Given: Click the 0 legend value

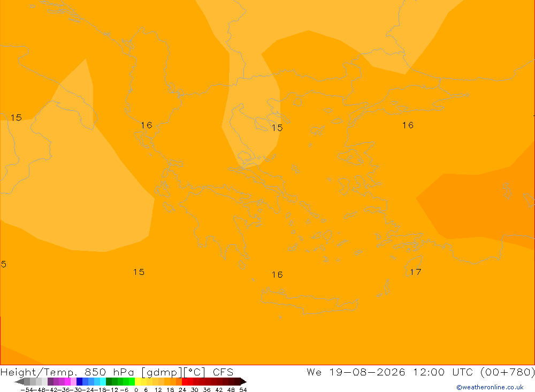Looking at the screenshot, I should (x=136, y=390).
